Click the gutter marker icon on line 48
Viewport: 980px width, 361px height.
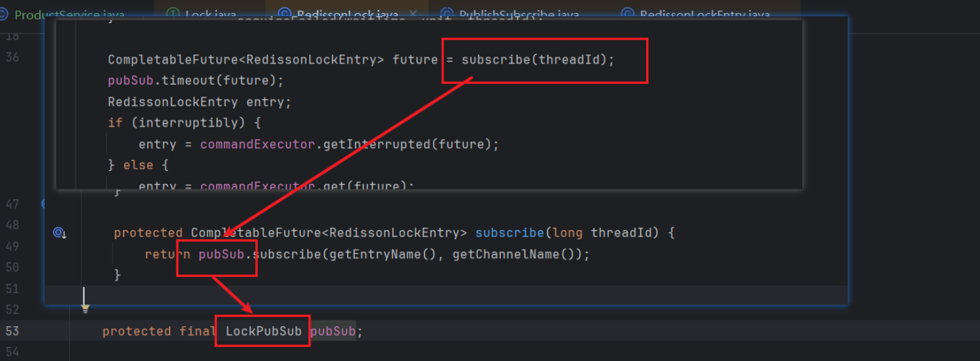[x=59, y=232]
